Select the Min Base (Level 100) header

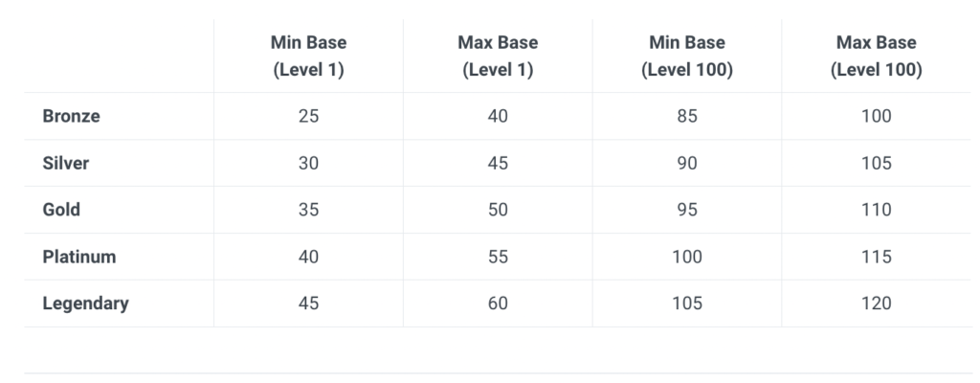(x=686, y=56)
